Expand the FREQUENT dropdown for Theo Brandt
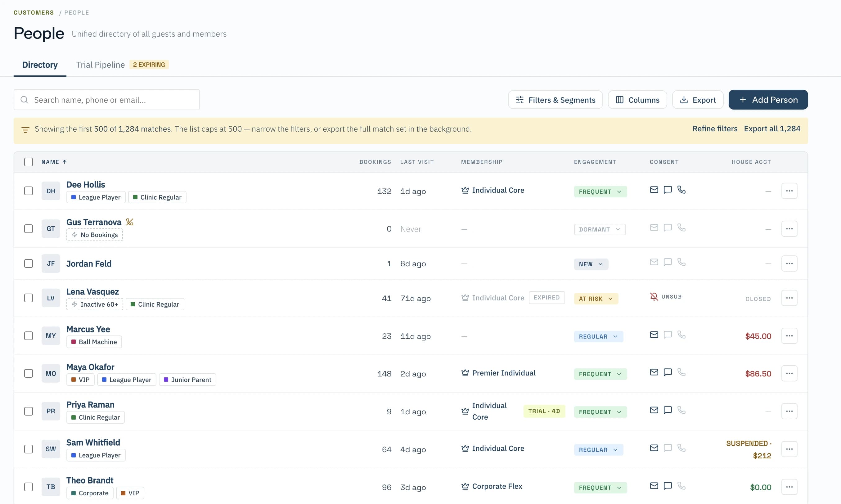Image resolution: width=841 pixels, height=504 pixels. pos(600,488)
